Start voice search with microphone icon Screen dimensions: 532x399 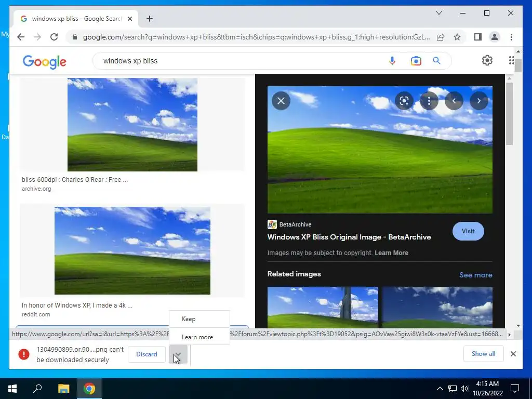[392, 61]
